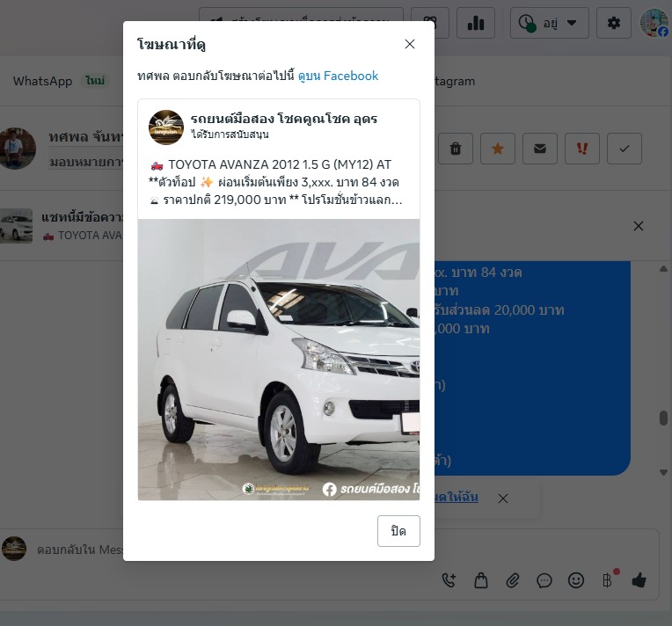Image resolution: width=672 pixels, height=626 pixels.
Task: Send a thumbs up like
Action: 639,580
